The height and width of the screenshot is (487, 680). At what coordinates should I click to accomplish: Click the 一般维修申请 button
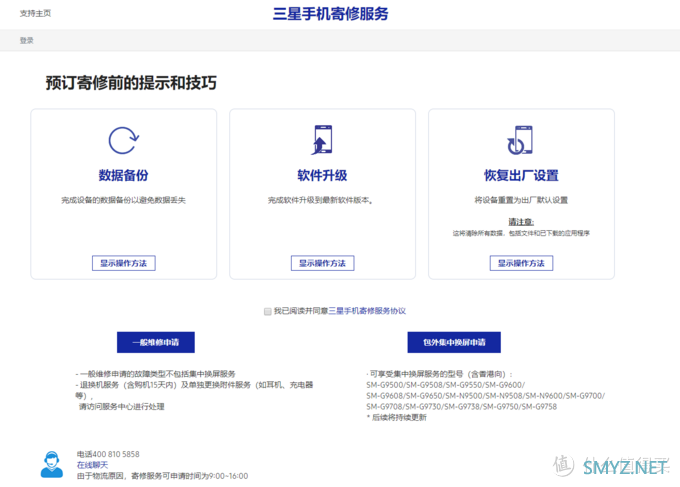[x=156, y=342]
